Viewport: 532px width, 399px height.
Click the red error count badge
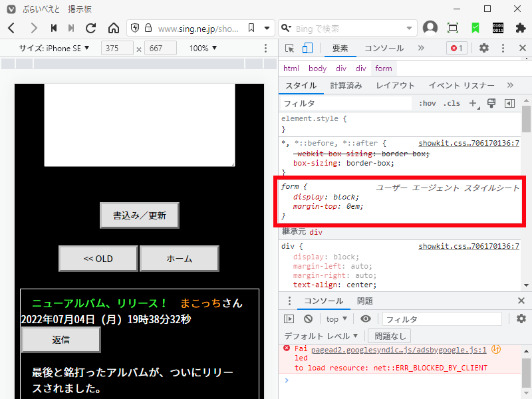point(457,48)
